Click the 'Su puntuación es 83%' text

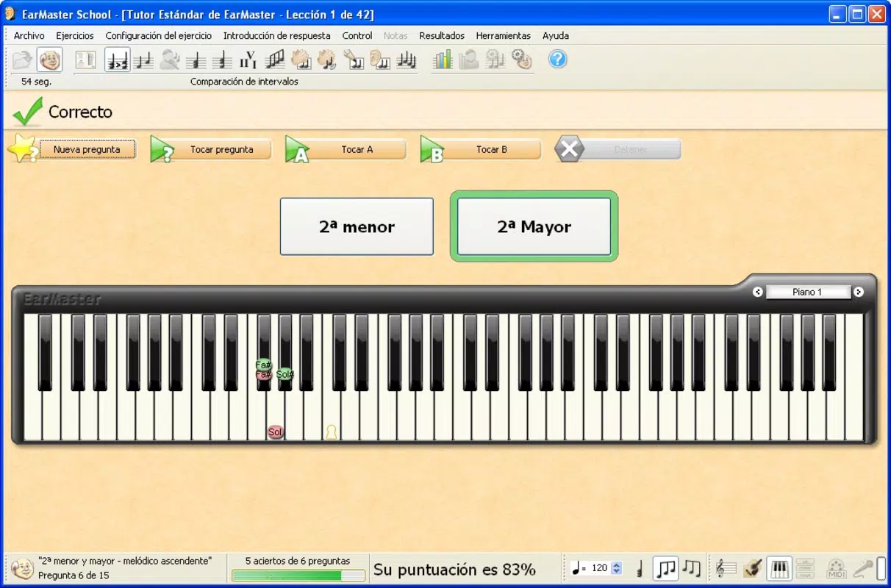[x=454, y=569]
